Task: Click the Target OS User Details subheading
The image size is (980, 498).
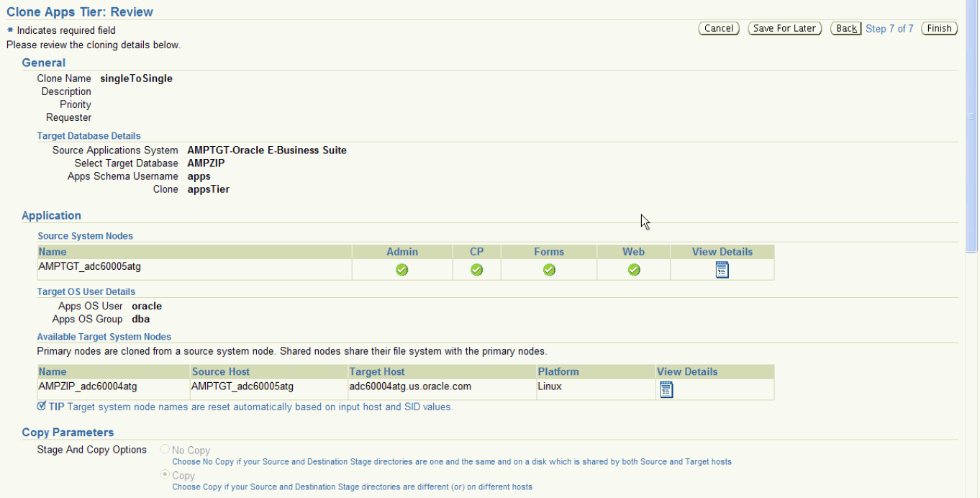Action: tap(86, 292)
